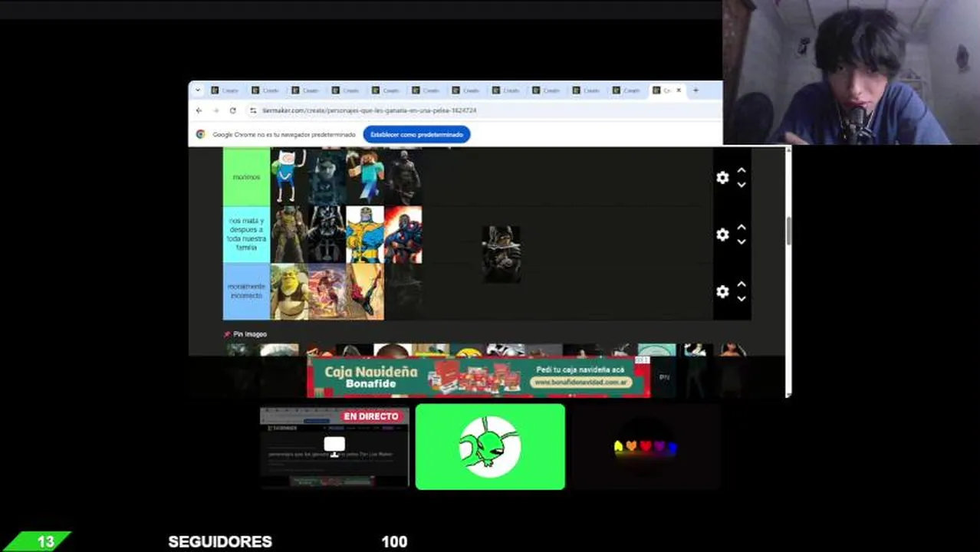
Task: Click the floating Scorpion ninja image
Action: [x=502, y=255]
